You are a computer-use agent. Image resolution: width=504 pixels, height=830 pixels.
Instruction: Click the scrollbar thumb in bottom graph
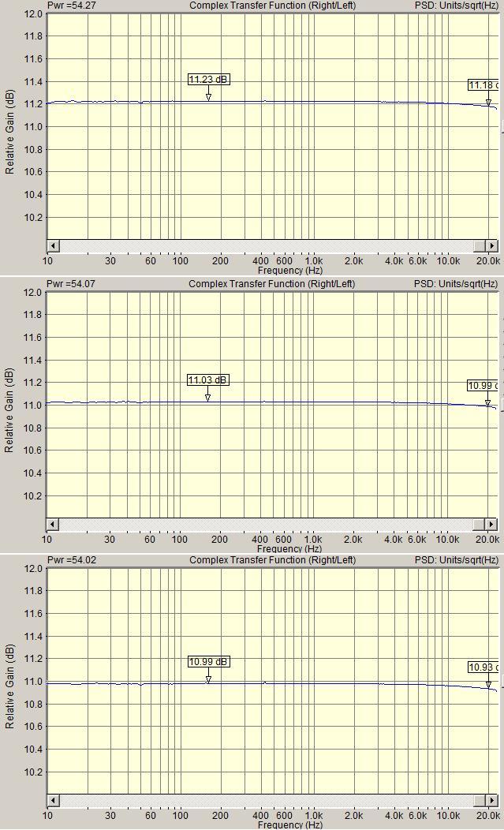click(480, 800)
